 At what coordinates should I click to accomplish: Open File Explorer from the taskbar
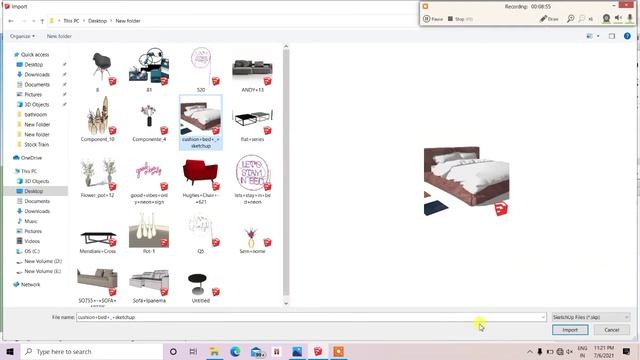tap(214, 351)
